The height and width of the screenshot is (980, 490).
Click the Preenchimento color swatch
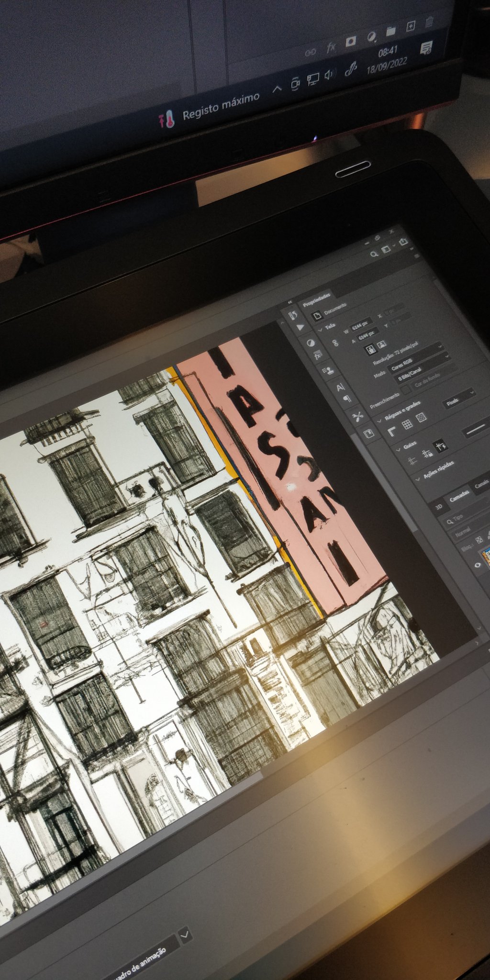pyautogui.click(x=406, y=390)
